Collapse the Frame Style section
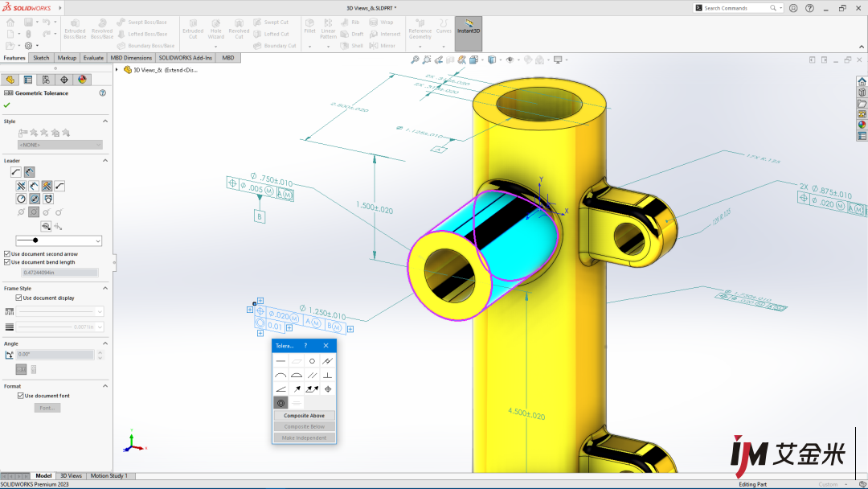Image resolution: width=868 pixels, height=489 pixels. pos(105,289)
